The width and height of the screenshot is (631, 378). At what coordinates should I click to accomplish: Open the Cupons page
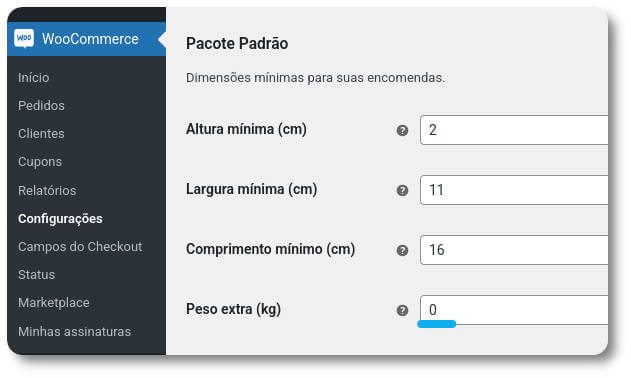pos(40,161)
